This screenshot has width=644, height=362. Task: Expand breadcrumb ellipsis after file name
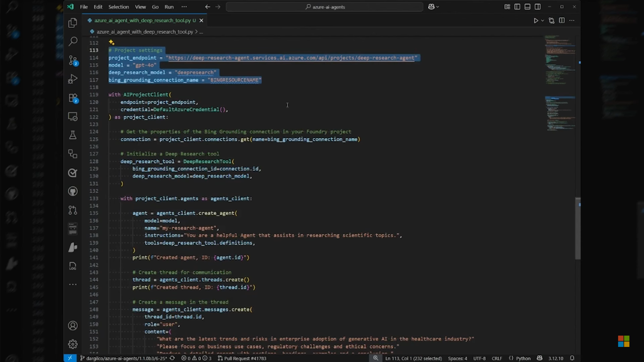201,32
